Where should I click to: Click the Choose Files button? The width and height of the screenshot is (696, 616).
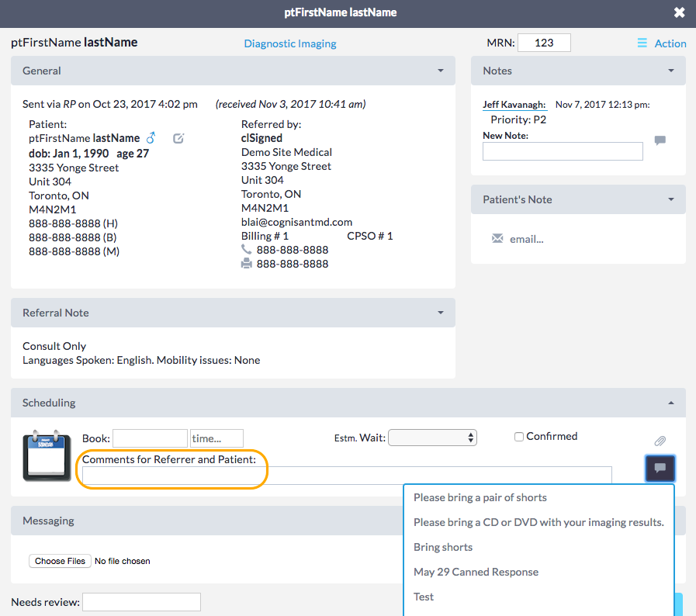click(x=60, y=561)
